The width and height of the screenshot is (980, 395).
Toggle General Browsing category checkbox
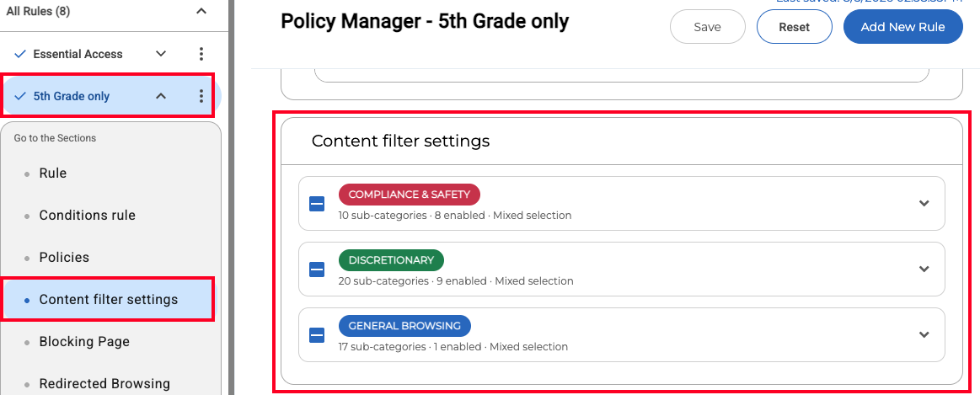(317, 335)
